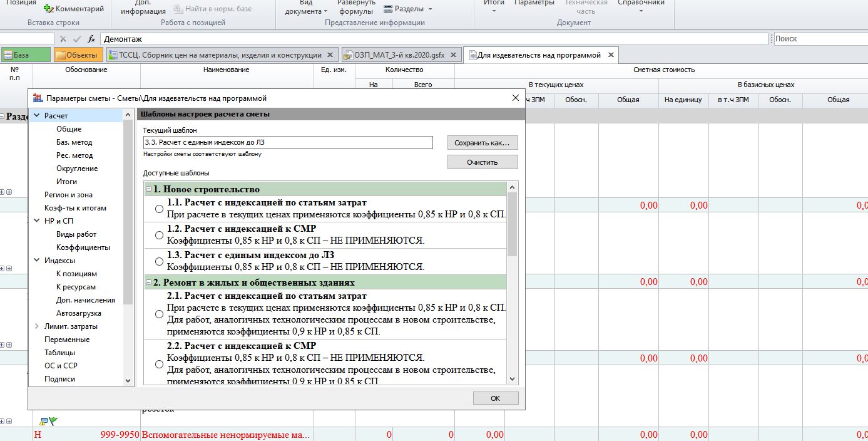Collapse the НР и СП tree node
Screen dimensions: 868x441
coord(37,221)
